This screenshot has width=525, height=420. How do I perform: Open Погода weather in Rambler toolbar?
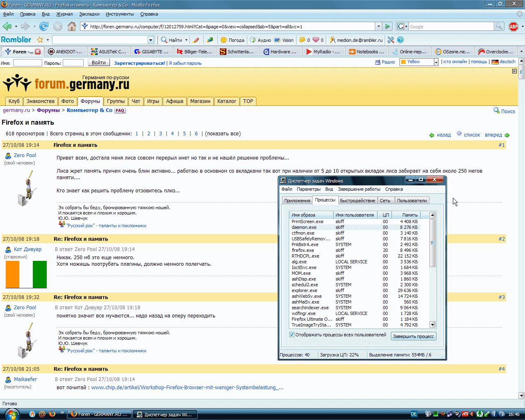click(x=233, y=40)
